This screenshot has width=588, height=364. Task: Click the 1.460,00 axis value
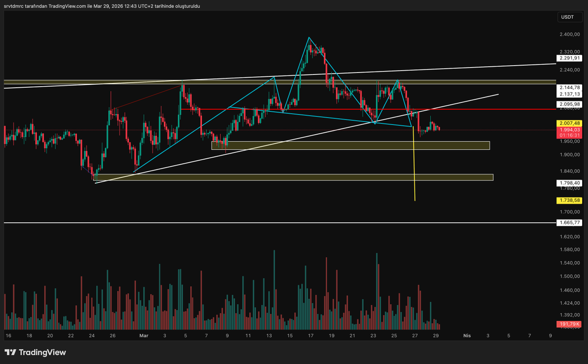(x=570, y=291)
